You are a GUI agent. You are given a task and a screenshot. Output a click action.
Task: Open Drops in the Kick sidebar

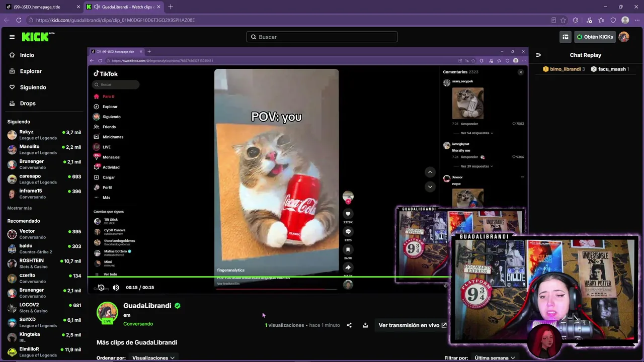[x=28, y=104]
